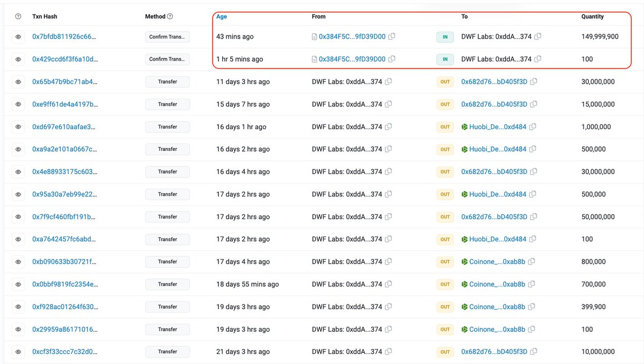
Task: Select the quantity 149,999,900
Action: coord(600,36)
